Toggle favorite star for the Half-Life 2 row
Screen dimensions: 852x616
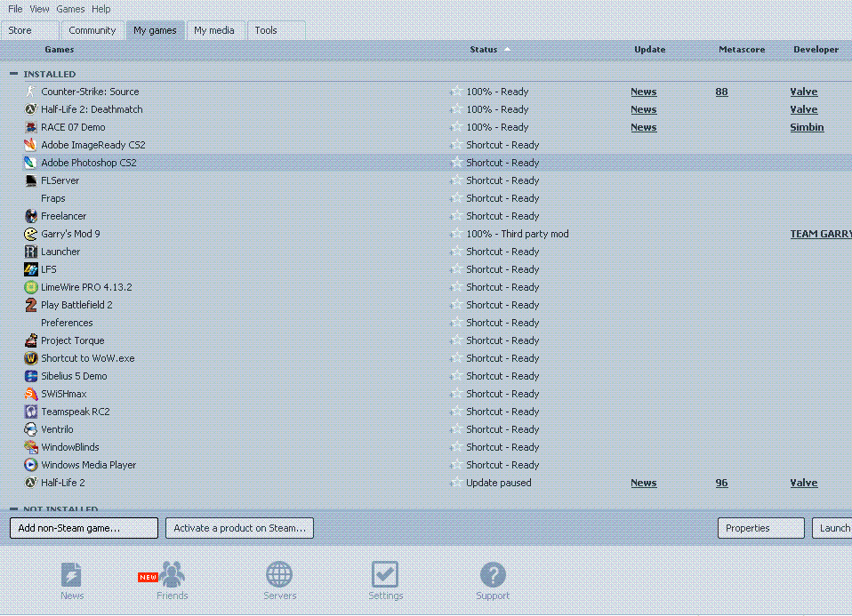456,483
